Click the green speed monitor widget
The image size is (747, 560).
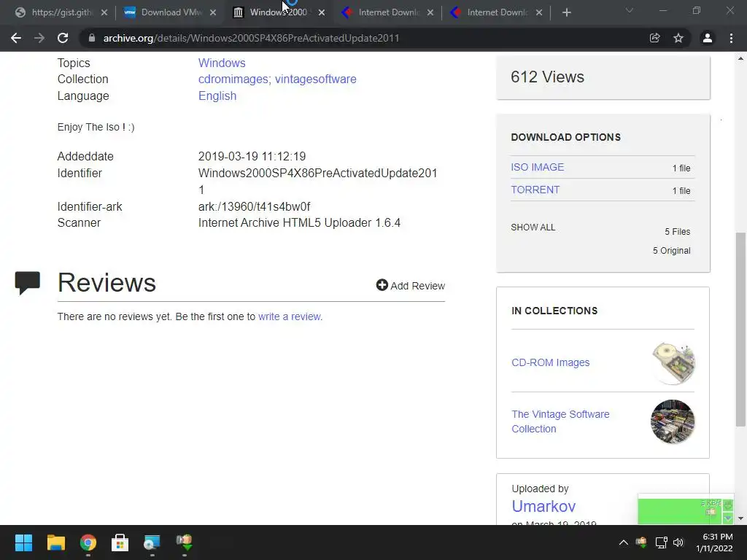coord(685,510)
